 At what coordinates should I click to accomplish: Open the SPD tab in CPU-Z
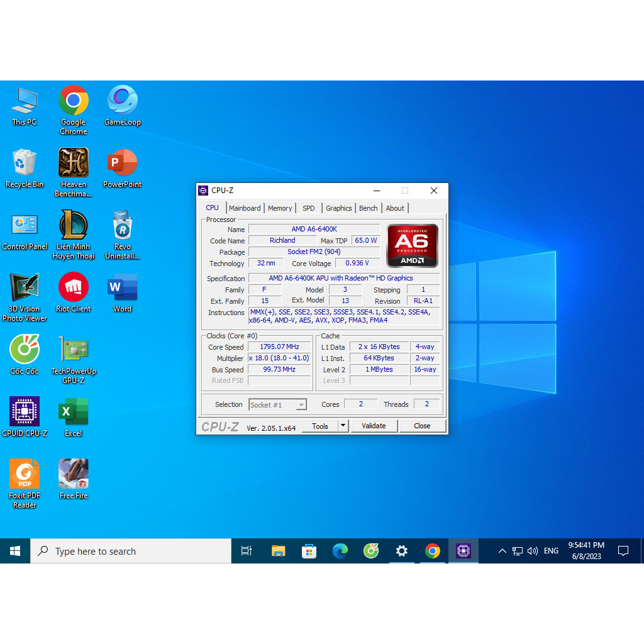pos(309,208)
